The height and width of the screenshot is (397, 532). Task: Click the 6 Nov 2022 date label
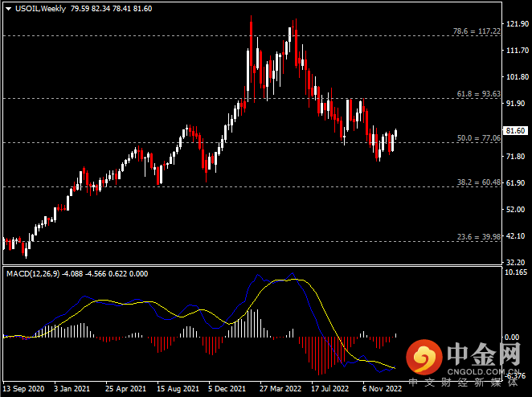(382, 388)
